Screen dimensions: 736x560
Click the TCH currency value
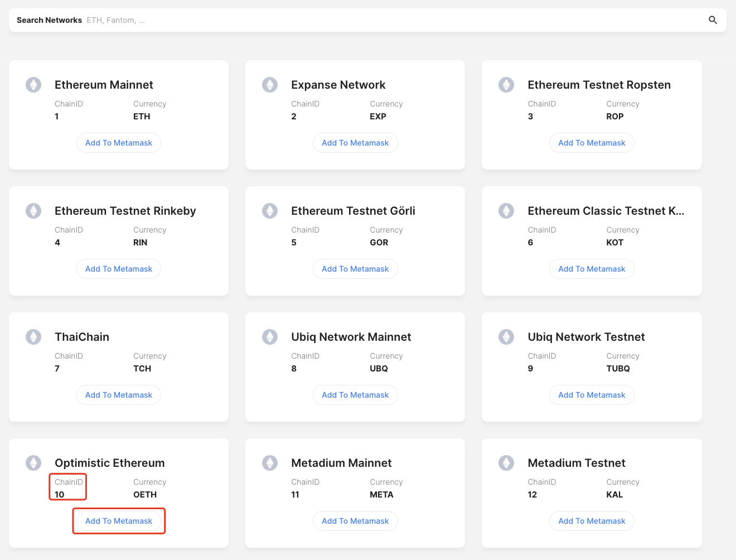(142, 369)
